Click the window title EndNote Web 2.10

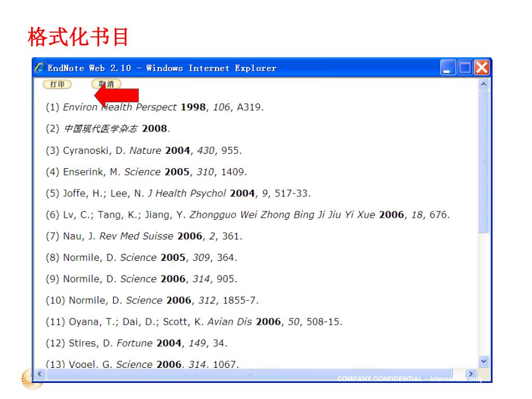pyautogui.click(x=162, y=68)
